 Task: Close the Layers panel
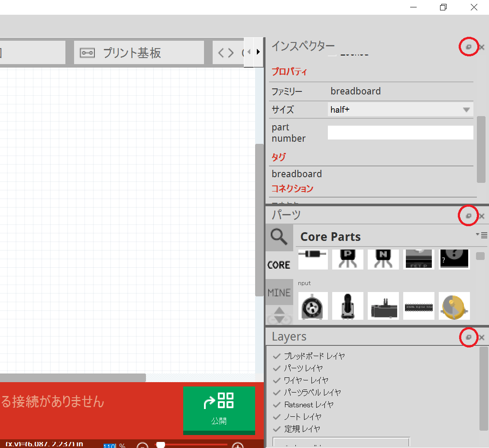click(x=482, y=337)
